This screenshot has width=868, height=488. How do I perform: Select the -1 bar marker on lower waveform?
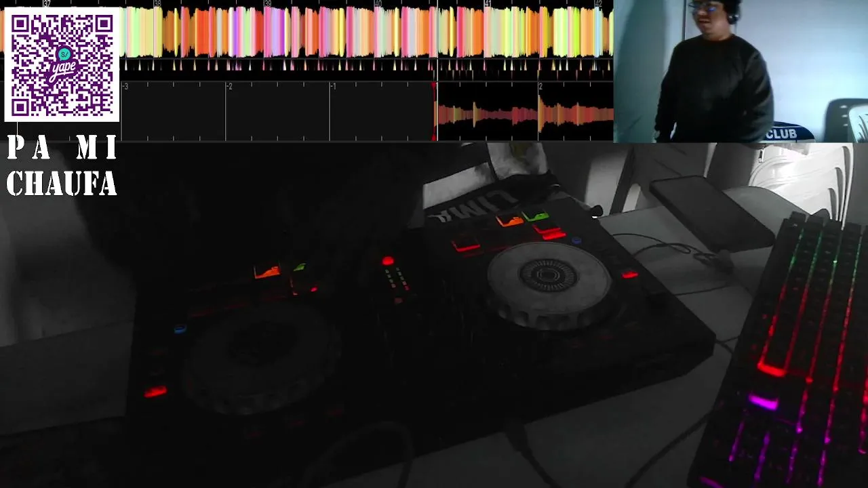coord(333,87)
